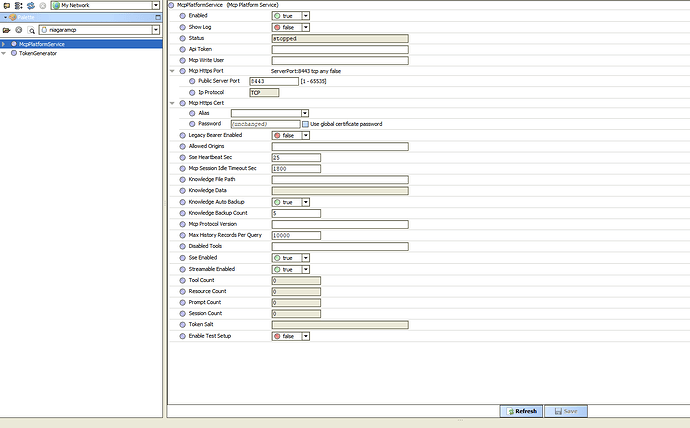Click the Knowledge Backup Count field
The image size is (690, 428).
tap(296, 213)
